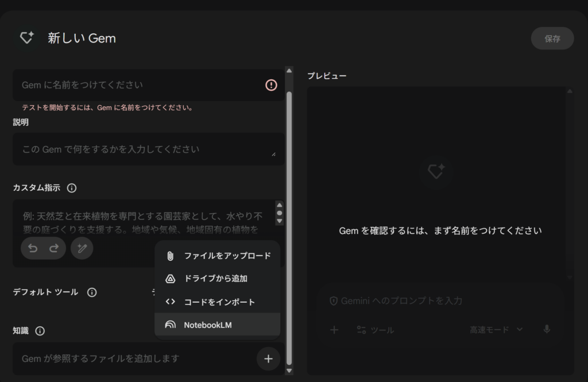Screen dimensions: 588x382
Task: Click the 保存 save button
Action: click(552, 38)
